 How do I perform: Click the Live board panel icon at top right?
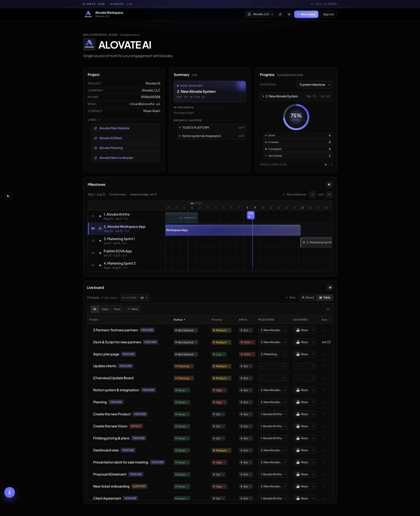pos(330,287)
